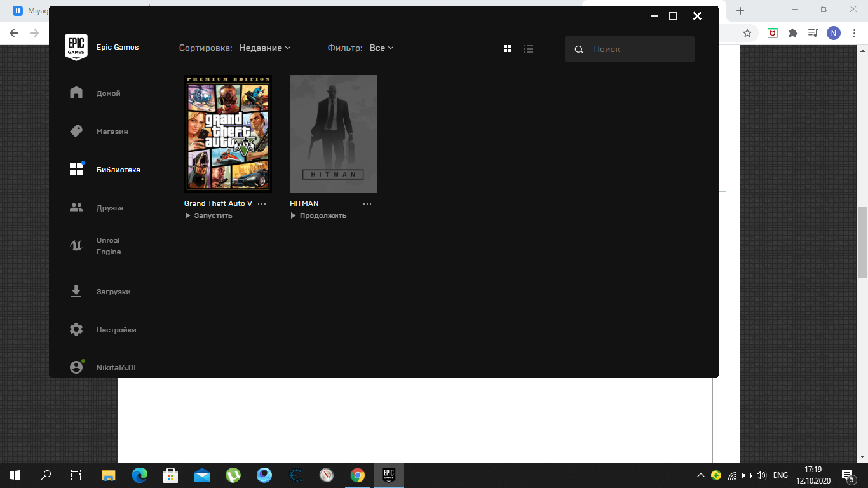
Task: Open the Windows notification center
Action: 848,475
